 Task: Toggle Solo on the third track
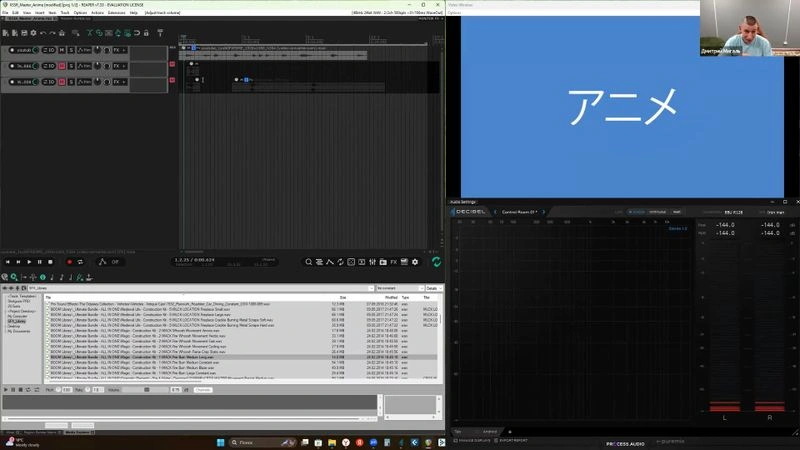(x=71, y=82)
